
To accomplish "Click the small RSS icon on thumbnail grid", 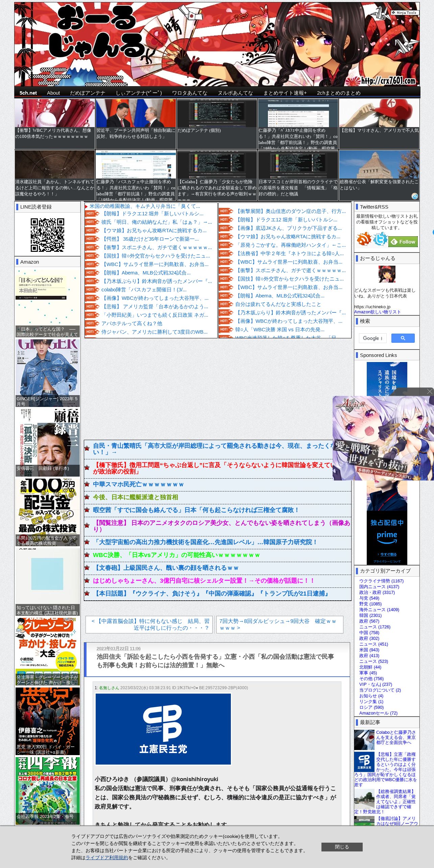I will pyautogui.click(x=414, y=196).
